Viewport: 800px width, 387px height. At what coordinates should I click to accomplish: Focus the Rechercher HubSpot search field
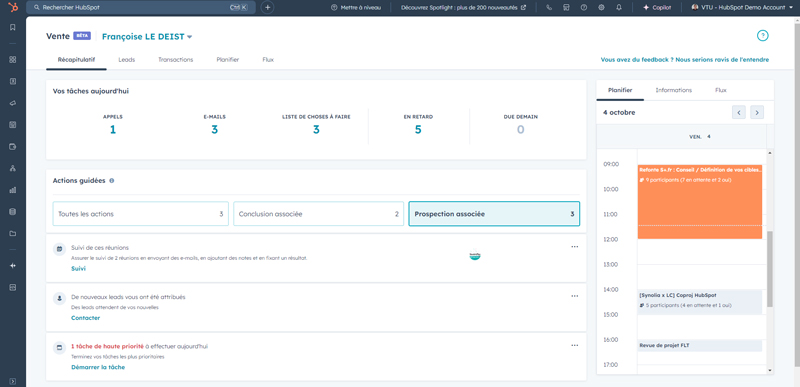pos(141,8)
